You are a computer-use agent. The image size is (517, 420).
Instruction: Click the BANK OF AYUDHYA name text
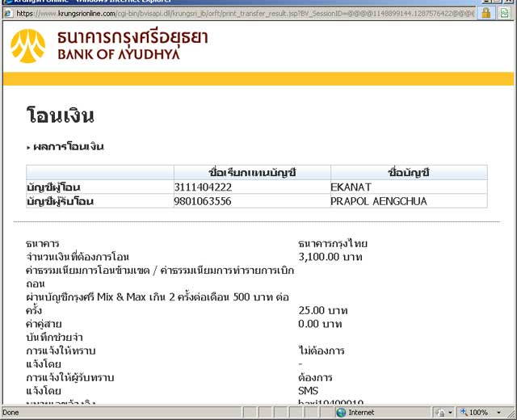pos(118,54)
